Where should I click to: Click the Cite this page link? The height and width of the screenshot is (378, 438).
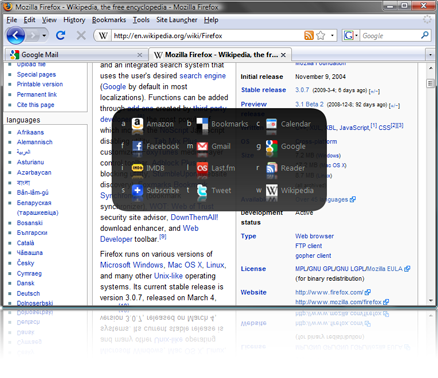(x=35, y=105)
